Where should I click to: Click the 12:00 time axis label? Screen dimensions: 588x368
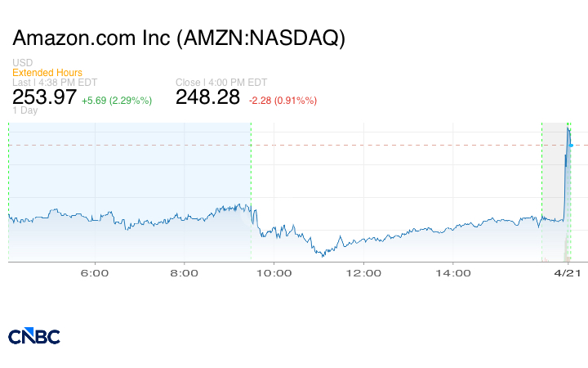363,274
